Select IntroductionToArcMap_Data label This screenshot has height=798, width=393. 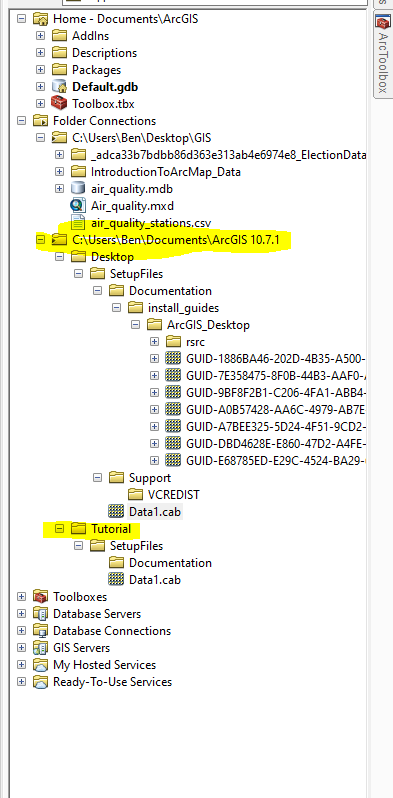(x=166, y=172)
